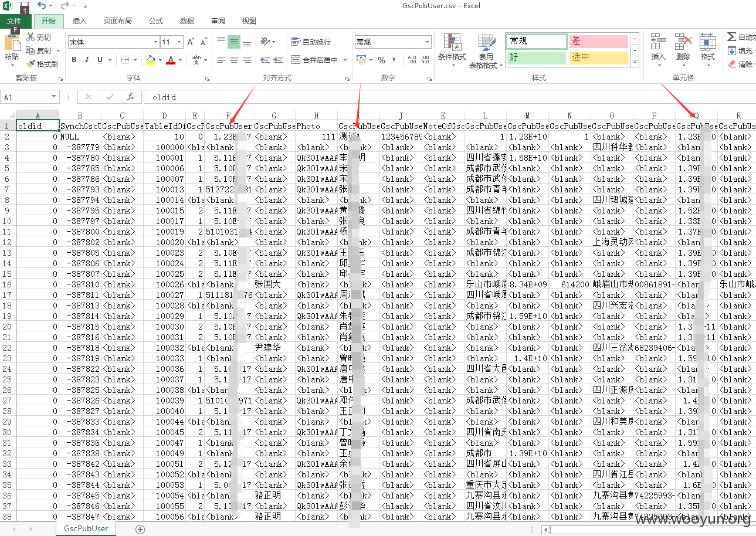Apply the Normal (常规) cell style
756x536 pixels.
point(537,41)
